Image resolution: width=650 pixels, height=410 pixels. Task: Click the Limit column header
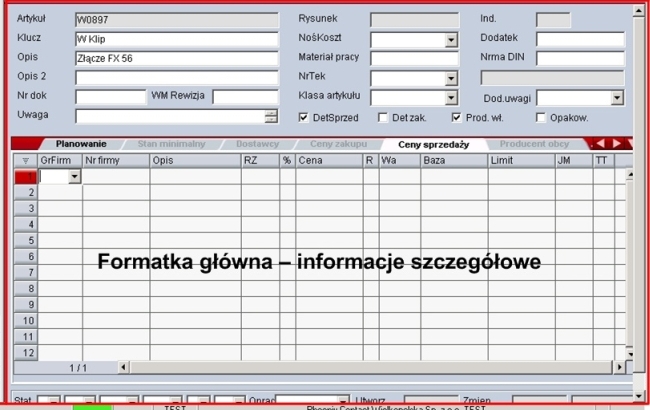click(521, 160)
